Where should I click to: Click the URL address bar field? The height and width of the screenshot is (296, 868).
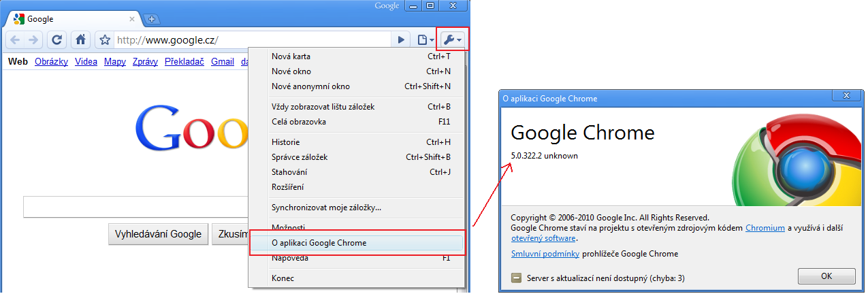pos(252,39)
